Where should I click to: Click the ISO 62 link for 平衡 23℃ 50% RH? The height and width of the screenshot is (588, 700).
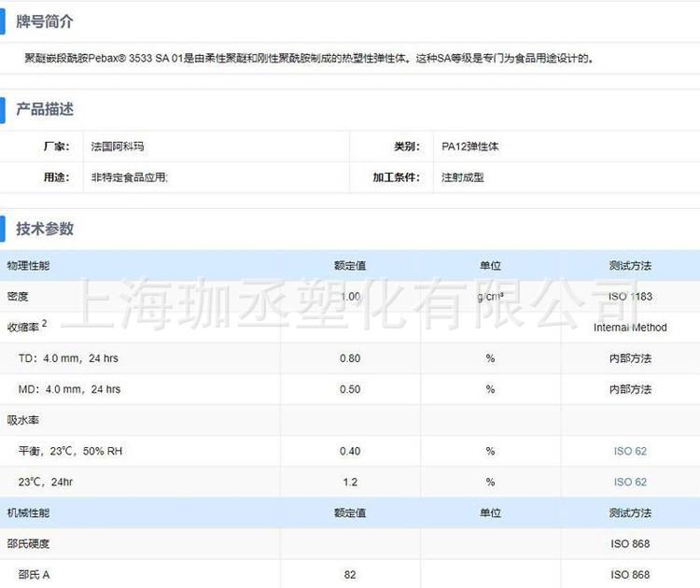pos(630,451)
